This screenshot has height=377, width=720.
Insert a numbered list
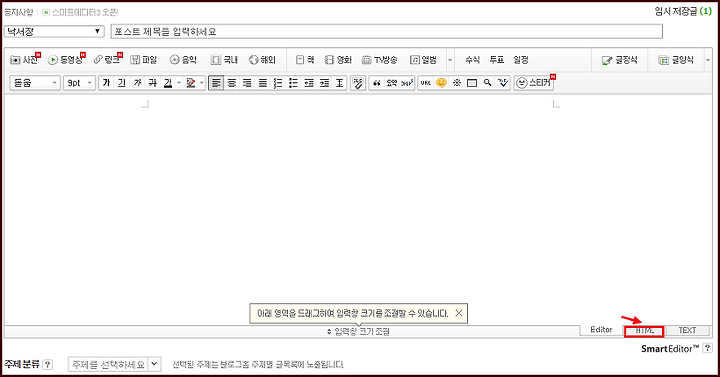tap(278, 83)
